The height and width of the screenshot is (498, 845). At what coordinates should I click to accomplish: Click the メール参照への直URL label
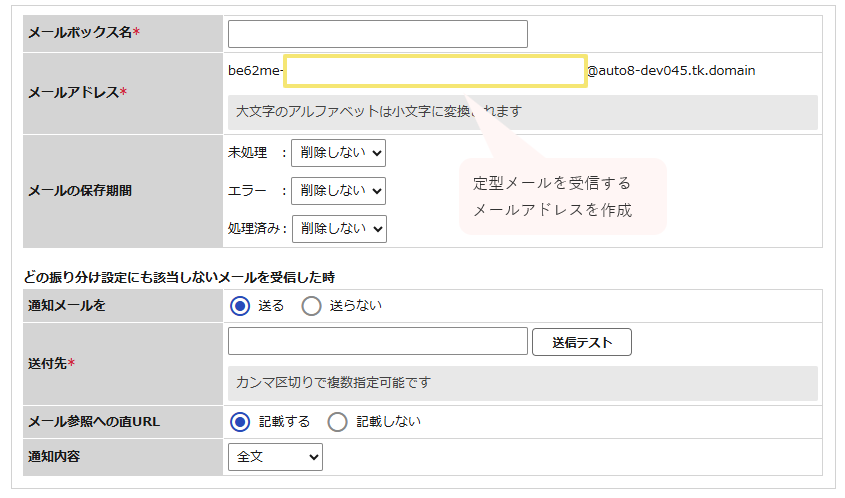pyautogui.click(x=94, y=422)
